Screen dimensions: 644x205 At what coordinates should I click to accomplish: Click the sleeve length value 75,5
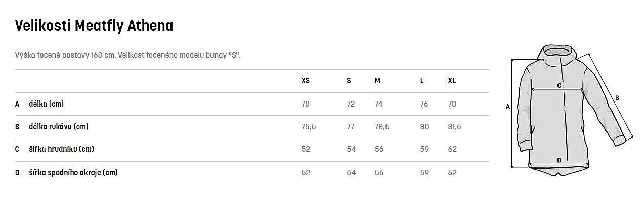pyautogui.click(x=309, y=127)
